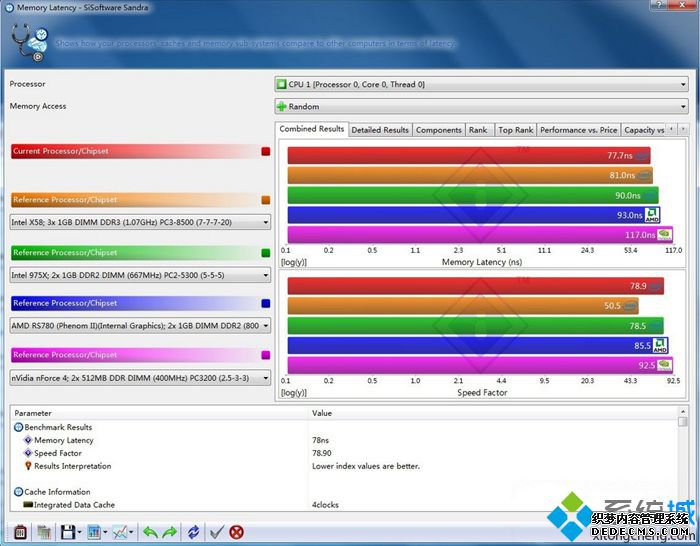Toggle the orange Reference Processor/Chipset swatch

[x=266, y=200]
